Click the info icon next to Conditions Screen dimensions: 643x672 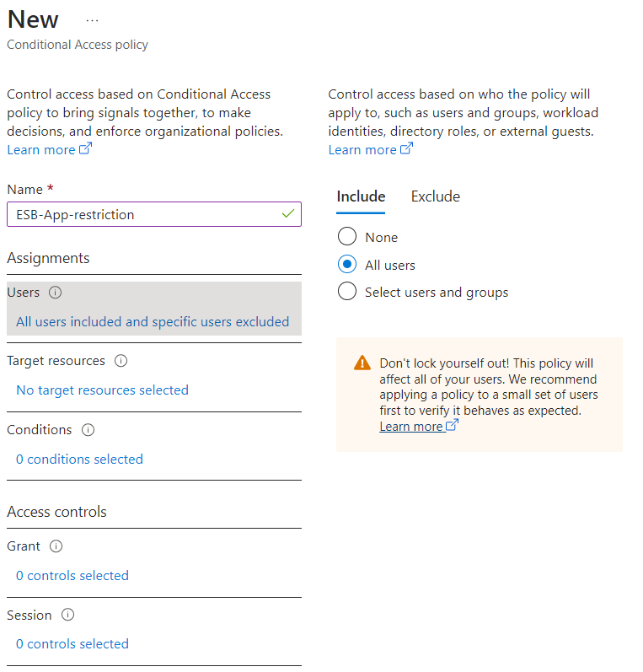(x=88, y=430)
